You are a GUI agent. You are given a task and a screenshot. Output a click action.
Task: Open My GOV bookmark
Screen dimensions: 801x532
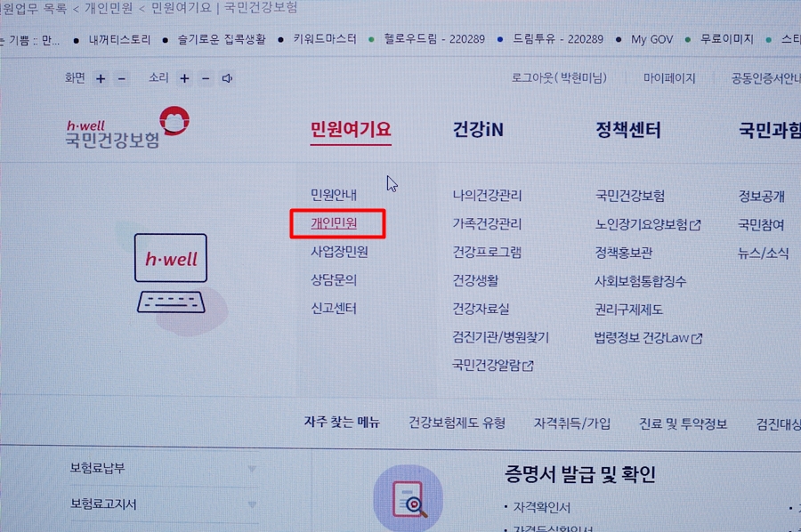(651, 40)
